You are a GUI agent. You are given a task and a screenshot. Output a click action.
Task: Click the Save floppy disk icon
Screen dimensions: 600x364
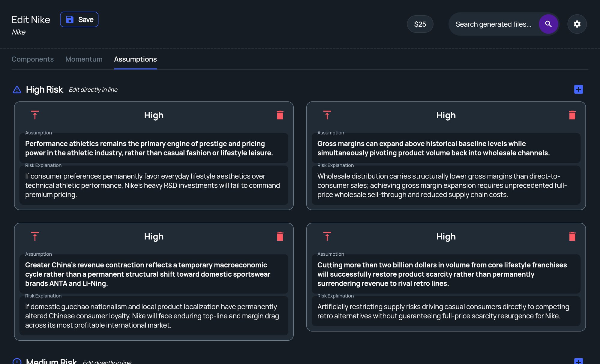tap(70, 20)
